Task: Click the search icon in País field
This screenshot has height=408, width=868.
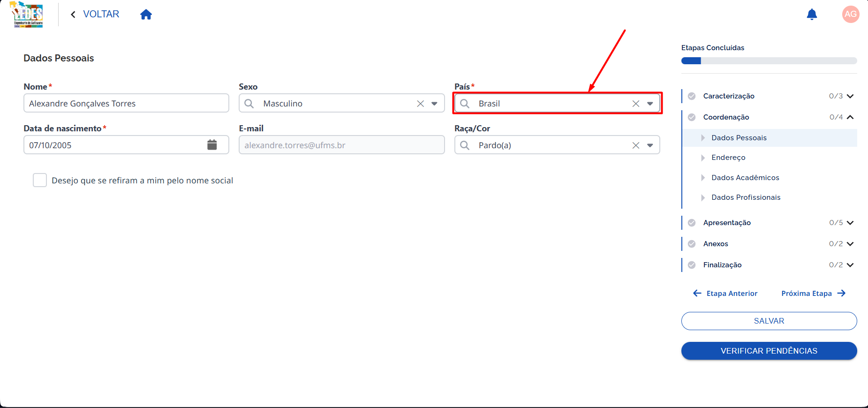Action: (x=465, y=103)
